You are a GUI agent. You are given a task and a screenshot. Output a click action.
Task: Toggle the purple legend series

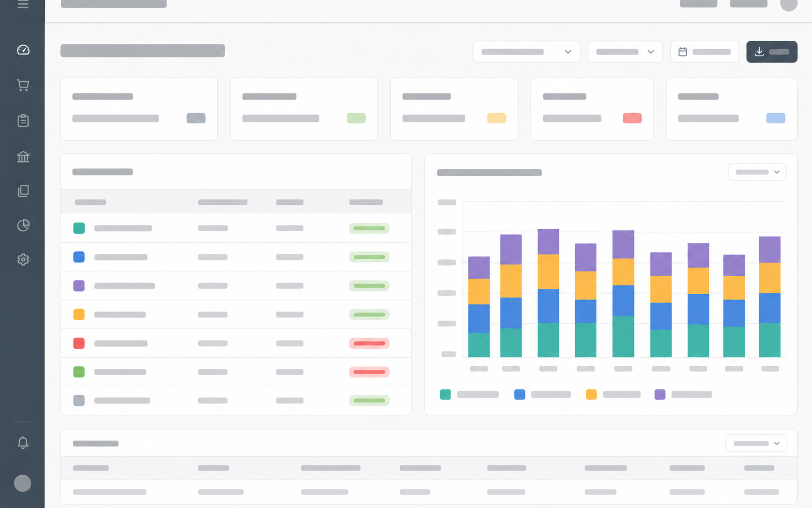point(683,394)
